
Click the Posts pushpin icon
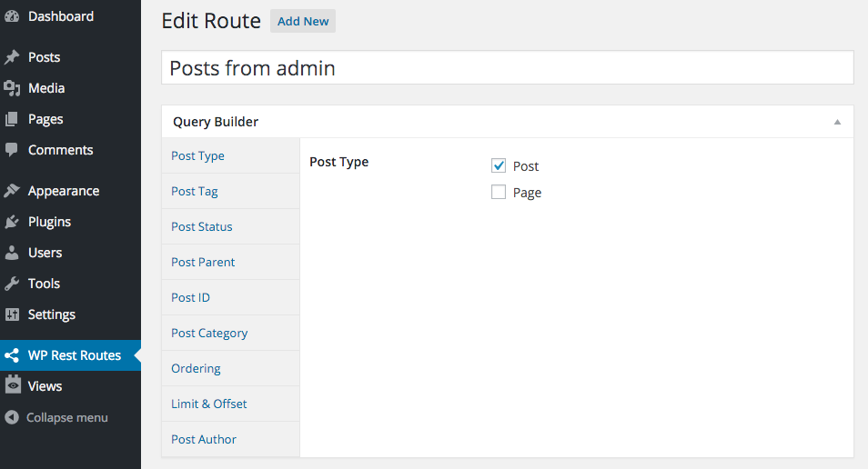pos(12,57)
